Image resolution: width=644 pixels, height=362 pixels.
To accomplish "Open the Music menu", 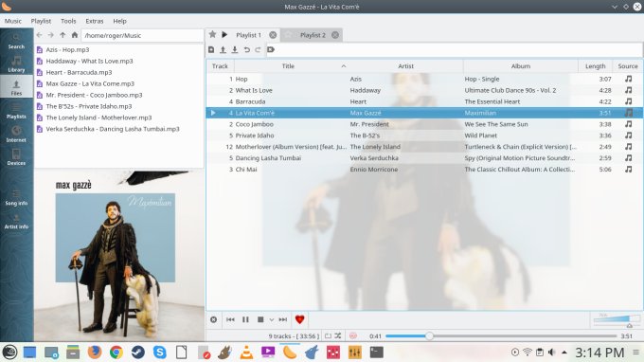I will [12, 21].
